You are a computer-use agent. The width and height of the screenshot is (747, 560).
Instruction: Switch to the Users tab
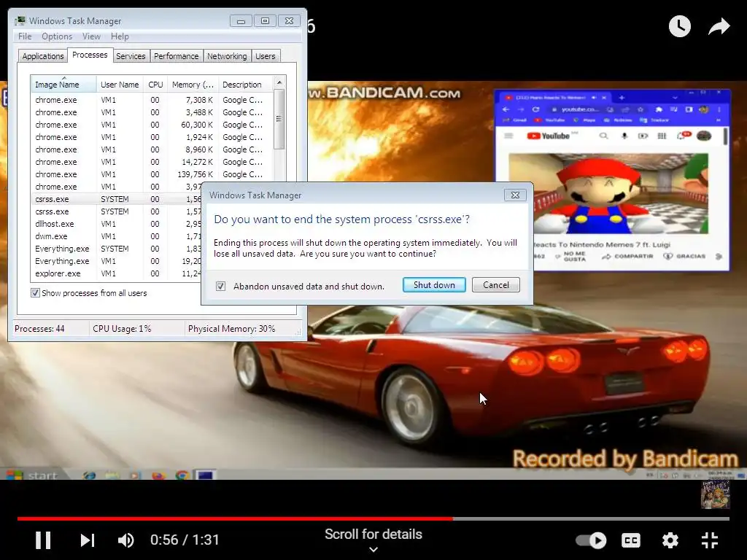tap(265, 56)
